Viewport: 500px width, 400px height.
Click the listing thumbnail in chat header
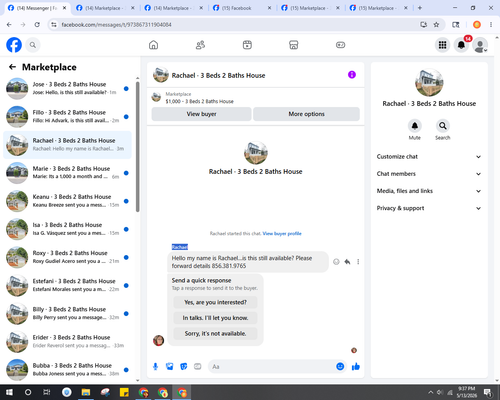[161, 75]
